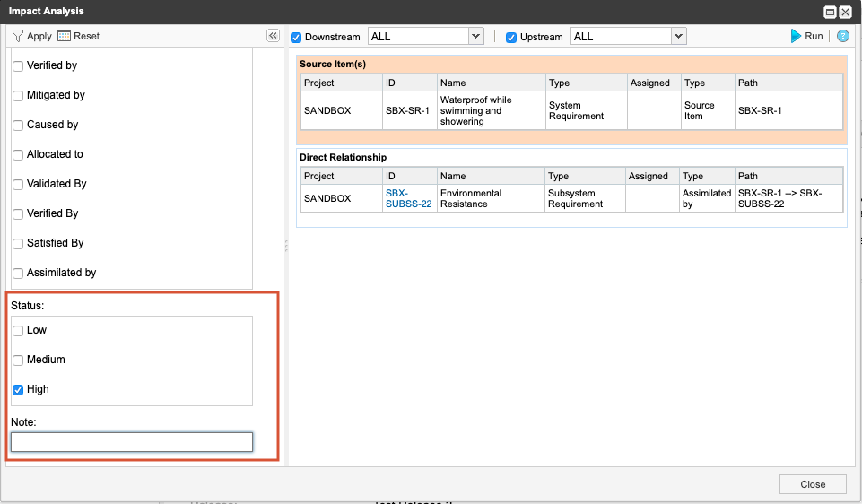Click into the Note text field
862x504 pixels.
tap(131, 442)
